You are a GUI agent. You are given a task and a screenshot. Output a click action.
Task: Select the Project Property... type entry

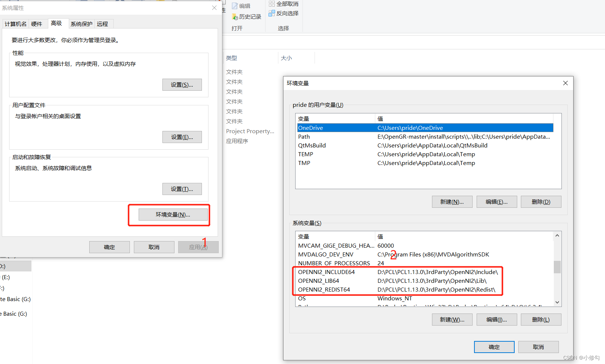250,131
